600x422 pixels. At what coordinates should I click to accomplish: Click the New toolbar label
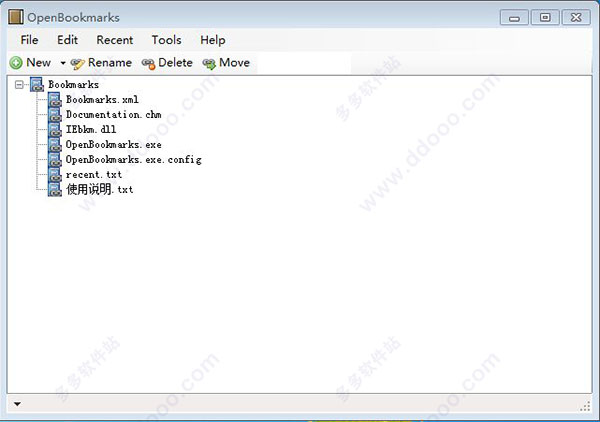38,63
